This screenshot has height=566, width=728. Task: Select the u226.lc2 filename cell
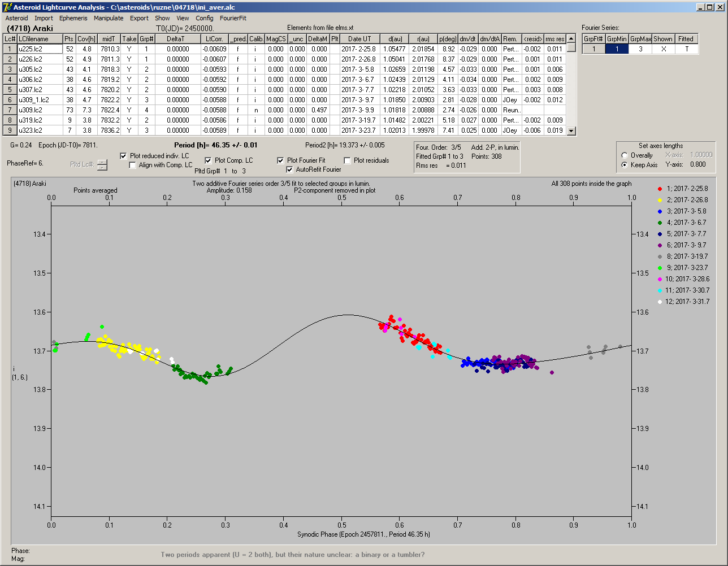pos(40,59)
